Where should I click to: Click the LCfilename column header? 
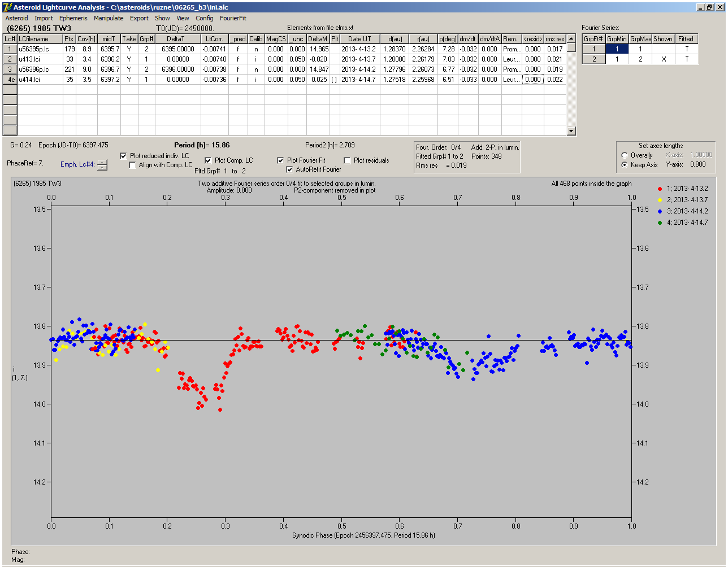pyautogui.click(x=40, y=39)
